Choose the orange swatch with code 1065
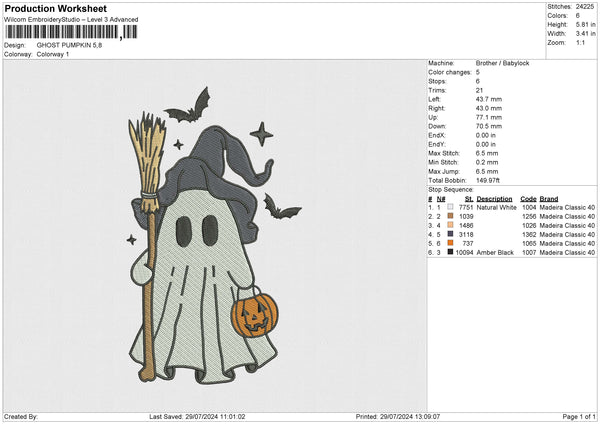Screen dimensions: 600x424 coord(451,244)
